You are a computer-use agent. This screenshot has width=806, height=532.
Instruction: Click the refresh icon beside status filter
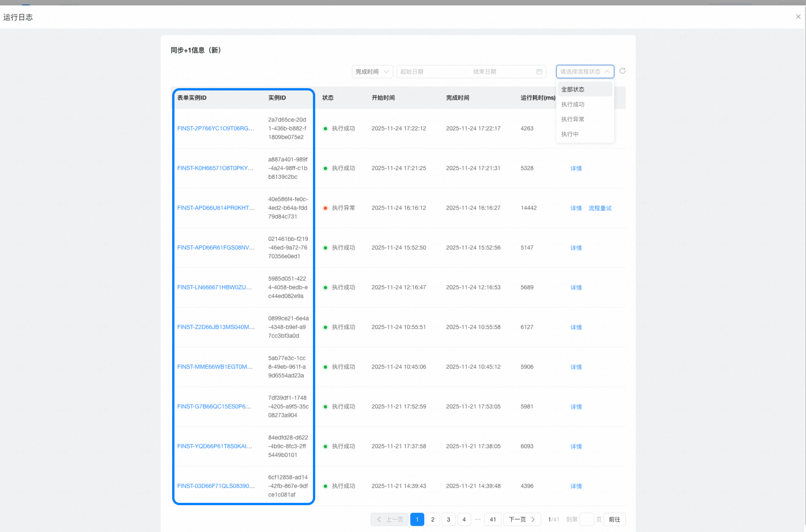[x=622, y=71]
